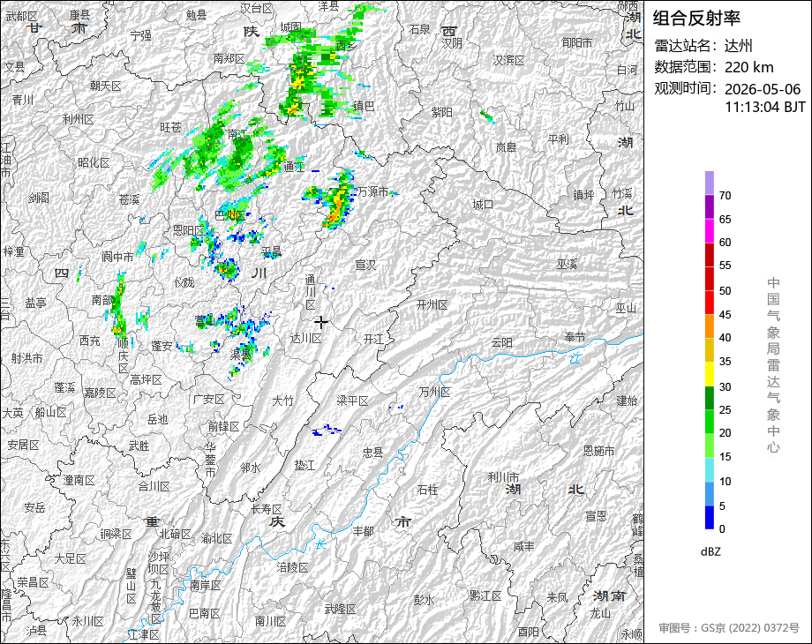Click the 紫阳 map label
Screen dimensions: 812x644
click(441, 112)
